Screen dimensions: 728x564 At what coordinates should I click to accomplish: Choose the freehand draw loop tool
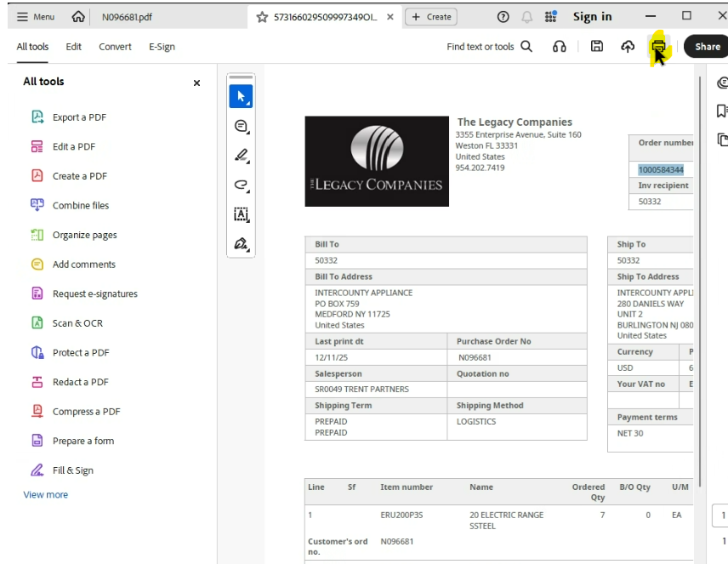241,185
